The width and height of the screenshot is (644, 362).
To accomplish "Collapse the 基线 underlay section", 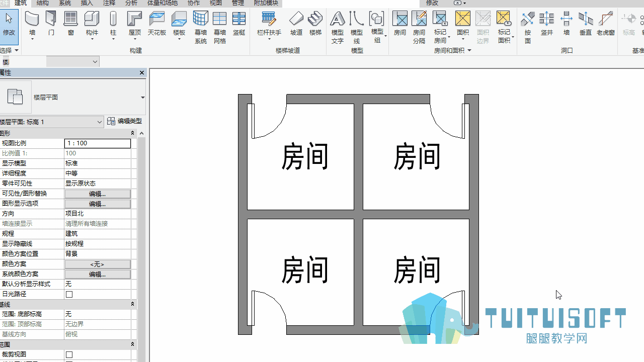I will (x=133, y=304).
